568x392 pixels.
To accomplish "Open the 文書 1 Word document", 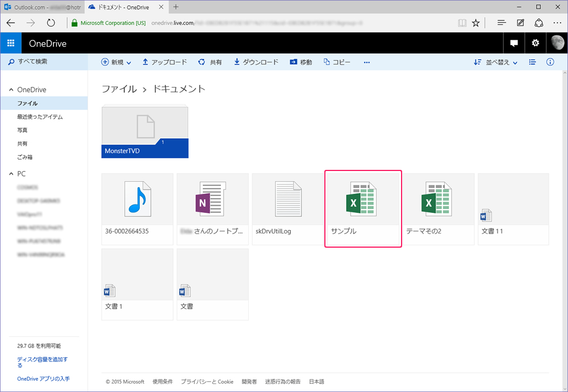I will (x=137, y=285).
